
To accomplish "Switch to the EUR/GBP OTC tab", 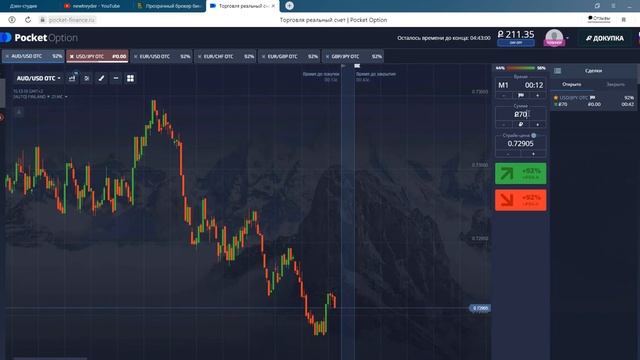I will [x=289, y=56].
